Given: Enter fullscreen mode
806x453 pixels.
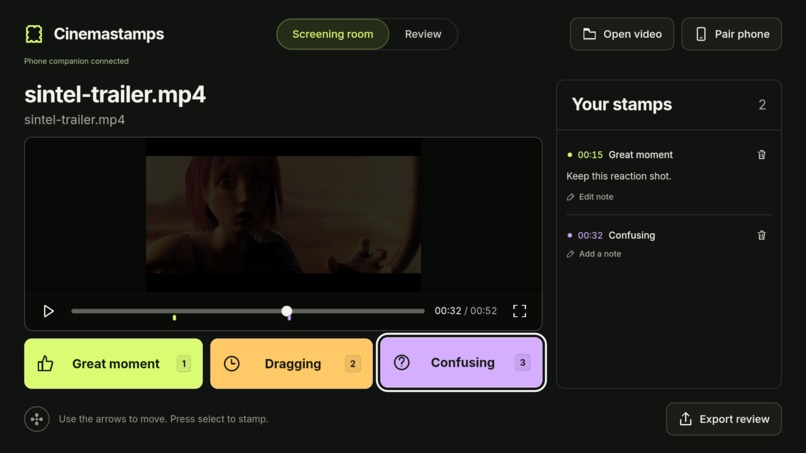Looking at the screenshot, I should pyautogui.click(x=519, y=311).
